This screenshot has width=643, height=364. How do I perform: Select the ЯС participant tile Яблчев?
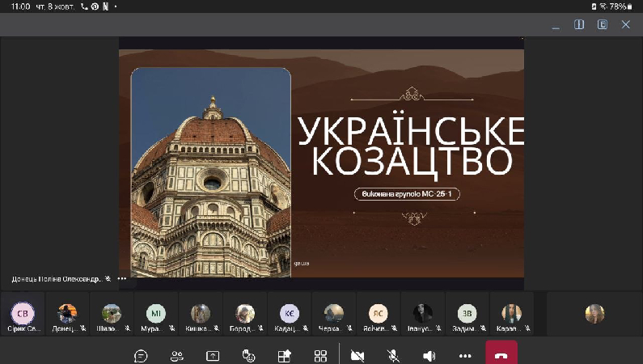coord(378,314)
